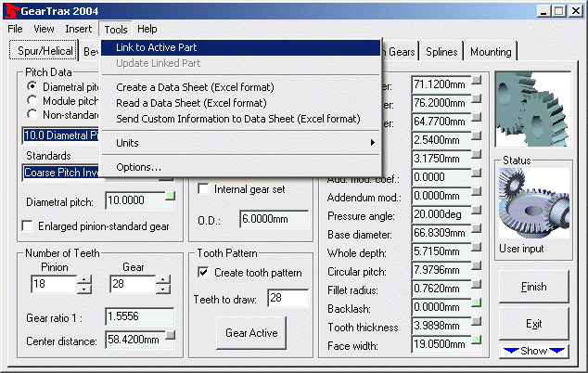This screenshot has width=588, height=373.
Task: Select Diametral pitch radio button
Action: [x=32, y=86]
